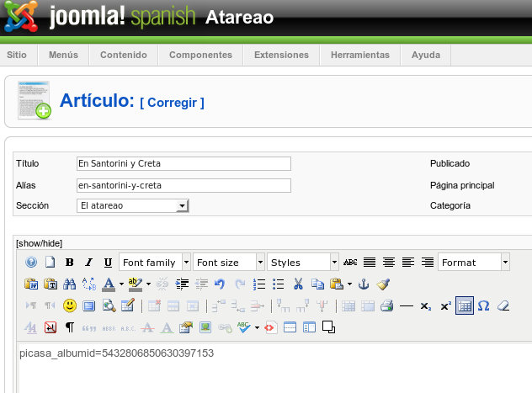Insert an anchor
Image resolution: width=532 pixels, height=393 pixels.
click(364, 284)
